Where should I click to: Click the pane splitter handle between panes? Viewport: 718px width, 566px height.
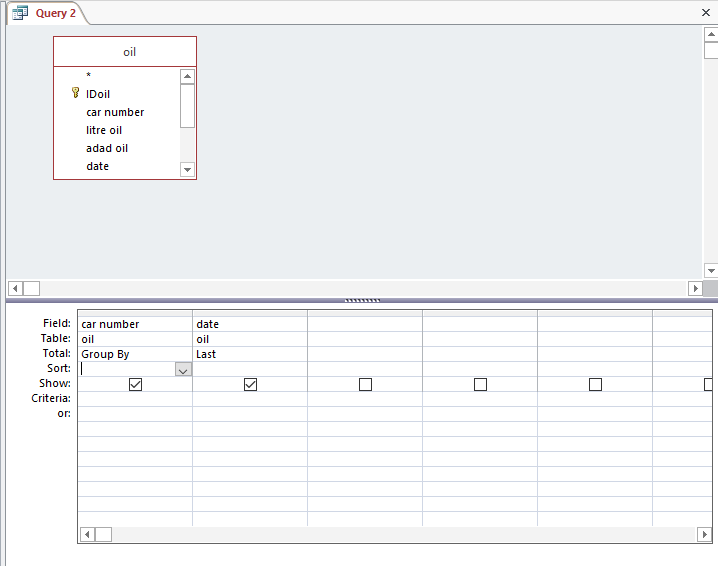pyautogui.click(x=361, y=299)
